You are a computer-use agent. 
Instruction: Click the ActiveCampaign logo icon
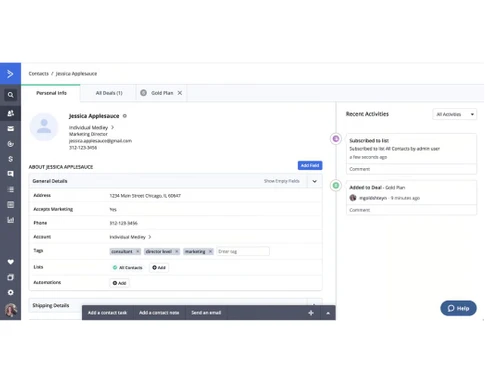pos(10,74)
